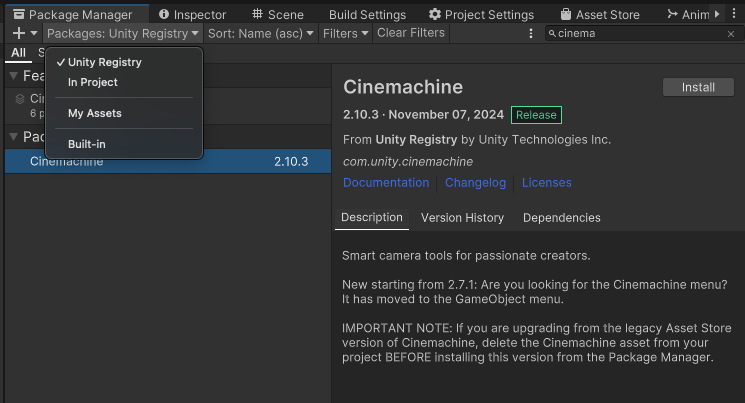The image size is (745, 403).
Task: Choose My Assets from the dropdown menu
Action: [x=124, y=113]
